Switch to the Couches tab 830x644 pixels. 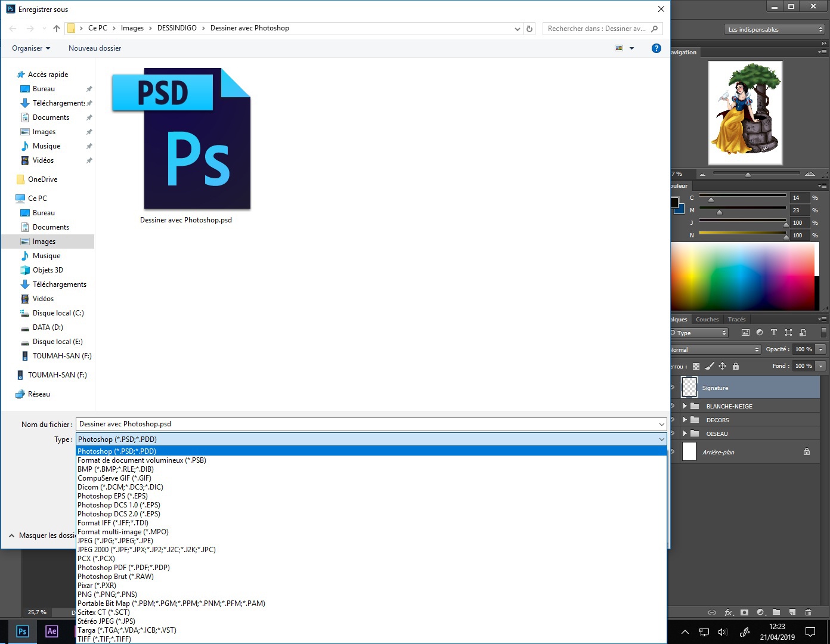[707, 320]
